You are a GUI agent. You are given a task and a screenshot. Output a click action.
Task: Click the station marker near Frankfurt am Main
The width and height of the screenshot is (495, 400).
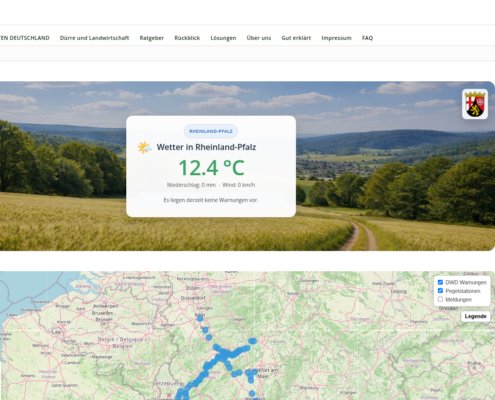pos(254,371)
